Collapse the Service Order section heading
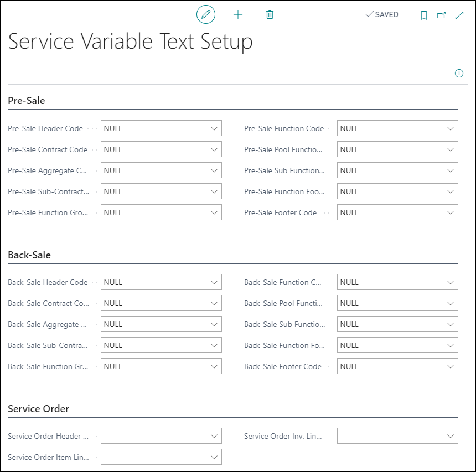Screen dimensions: 476x472 pos(39,408)
